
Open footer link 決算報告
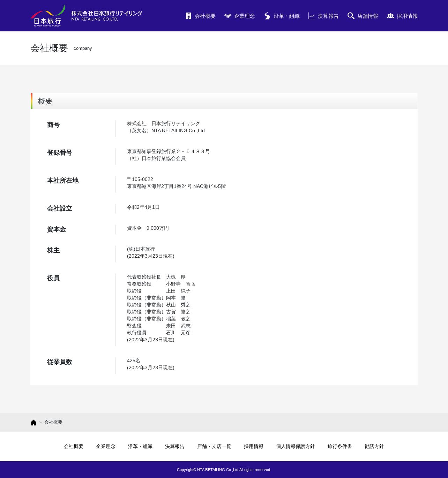(x=175, y=446)
